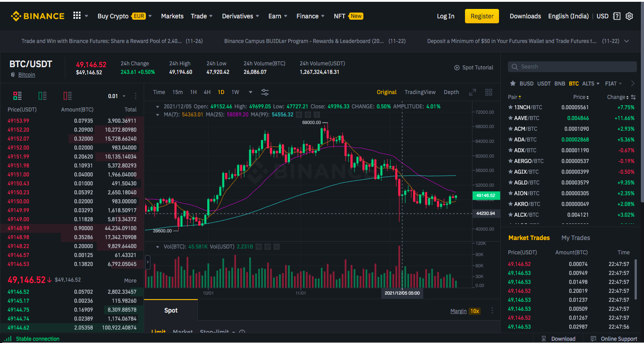Click the Downloads link in header
The height and width of the screenshot is (343, 644).
(x=525, y=16)
